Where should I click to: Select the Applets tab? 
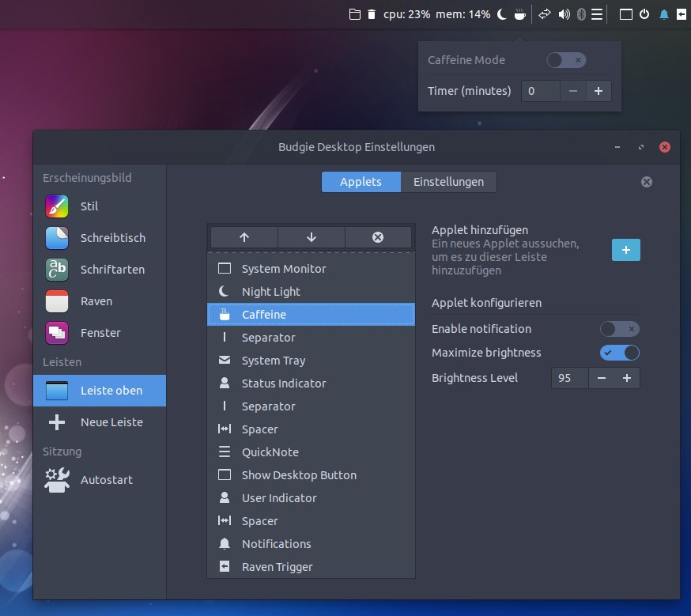coord(361,182)
